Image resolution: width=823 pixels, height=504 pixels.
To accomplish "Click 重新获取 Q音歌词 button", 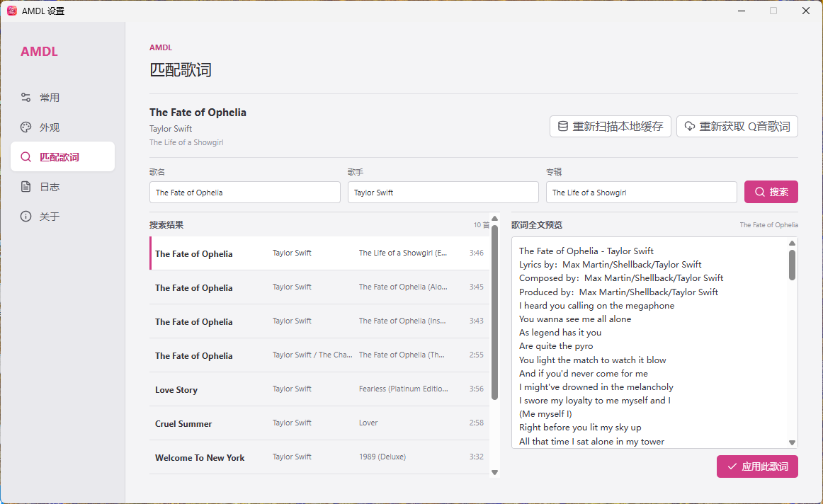I will 737,127.
